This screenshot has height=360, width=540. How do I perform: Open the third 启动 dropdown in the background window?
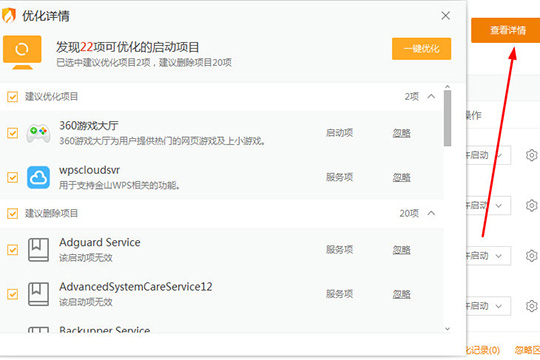coord(488,256)
